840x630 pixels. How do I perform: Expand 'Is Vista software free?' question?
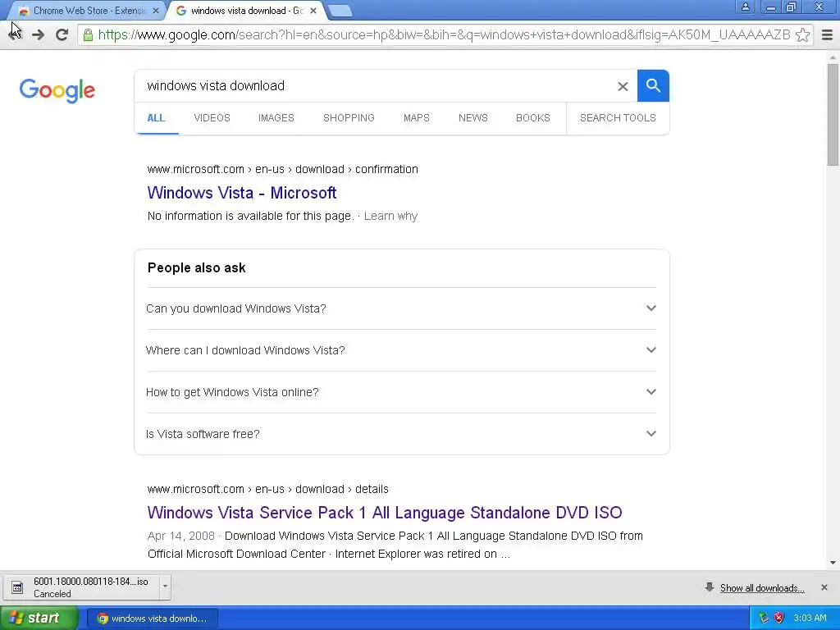point(400,434)
